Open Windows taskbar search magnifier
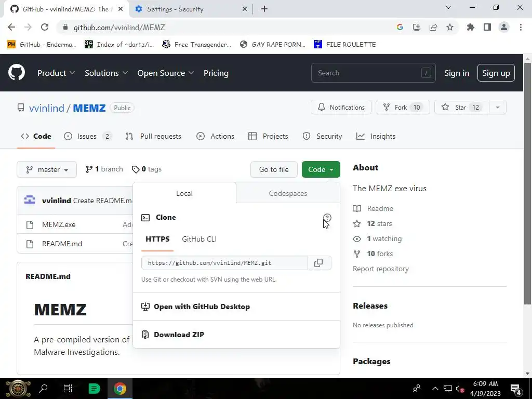Screen dimensions: 532x399 point(43,389)
